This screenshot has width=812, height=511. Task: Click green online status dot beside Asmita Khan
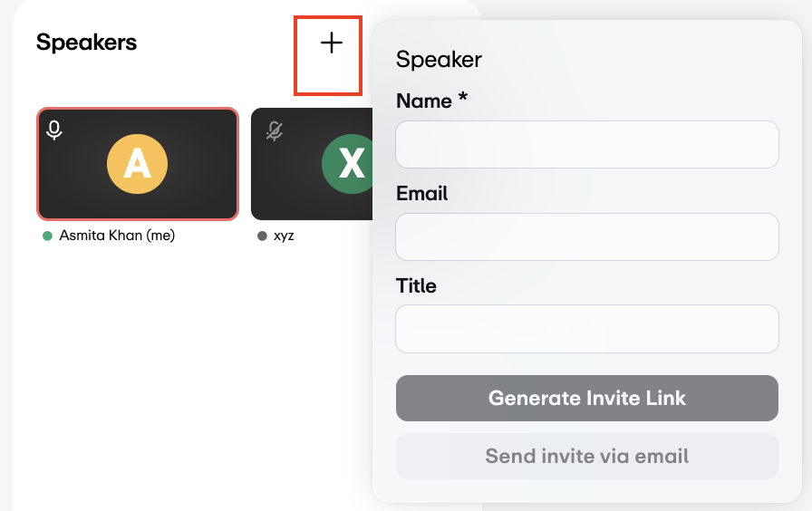[47, 236]
